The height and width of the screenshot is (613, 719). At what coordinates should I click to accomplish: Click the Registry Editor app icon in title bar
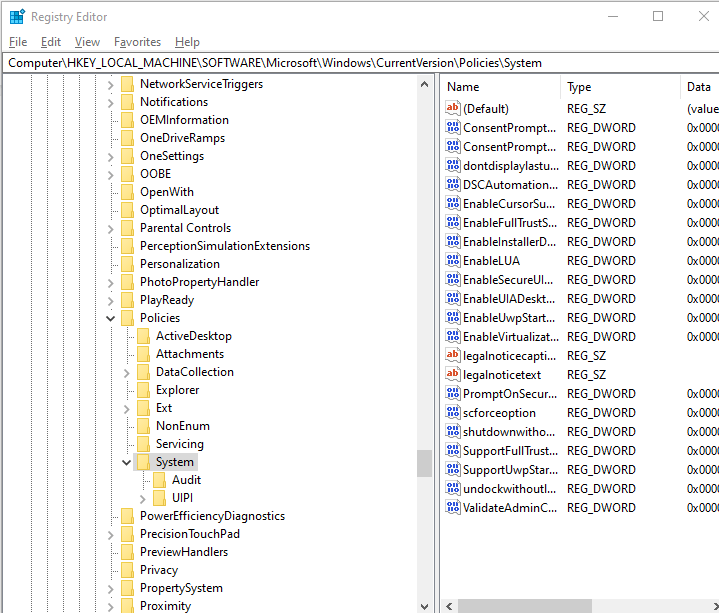pos(17,17)
